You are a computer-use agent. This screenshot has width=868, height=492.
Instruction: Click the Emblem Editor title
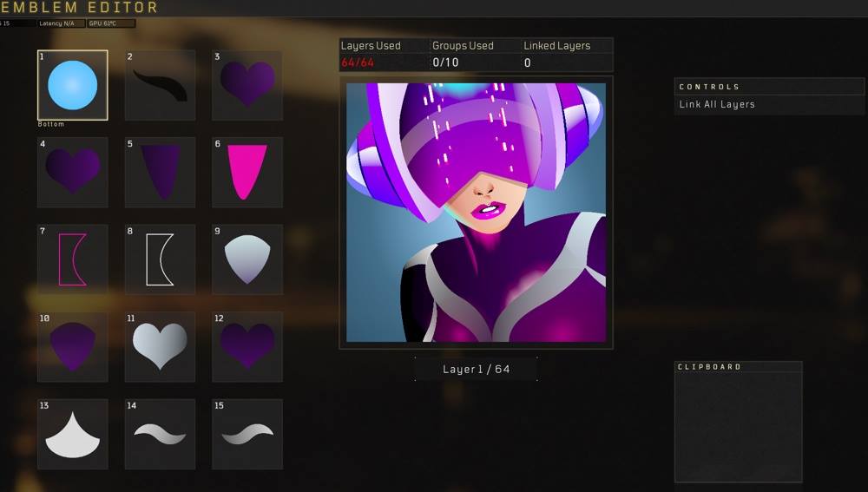pyautogui.click(x=79, y=8)
